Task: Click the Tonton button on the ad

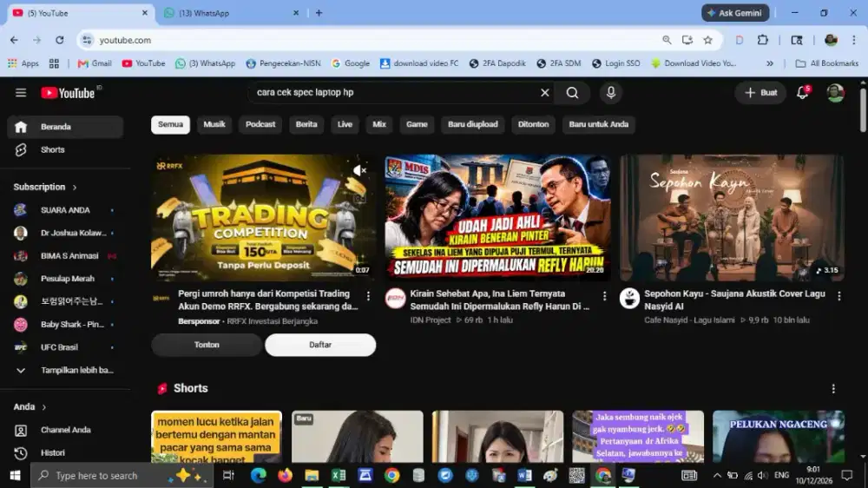Action: pyautogui.click(x=207, y=345)
